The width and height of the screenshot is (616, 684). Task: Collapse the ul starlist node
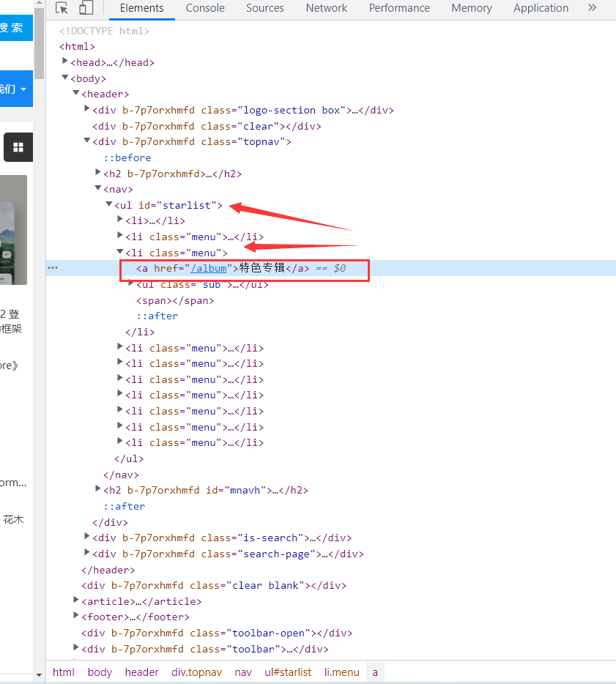[108, 204]
